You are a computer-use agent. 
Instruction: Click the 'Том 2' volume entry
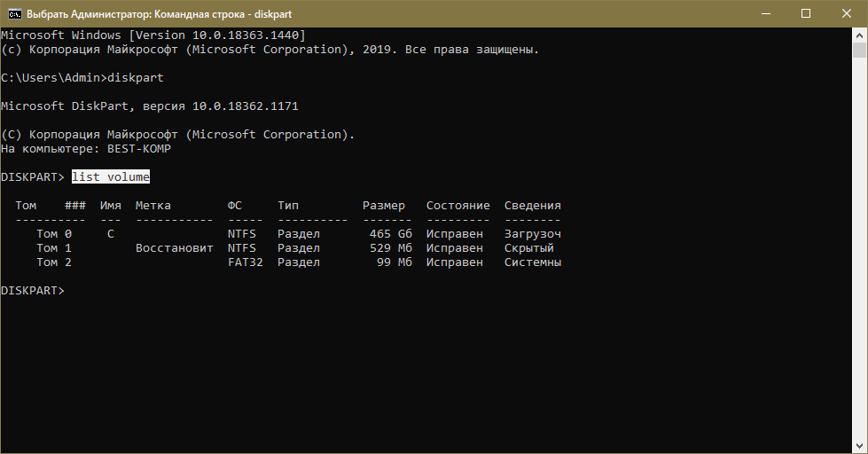pos(54,262)
